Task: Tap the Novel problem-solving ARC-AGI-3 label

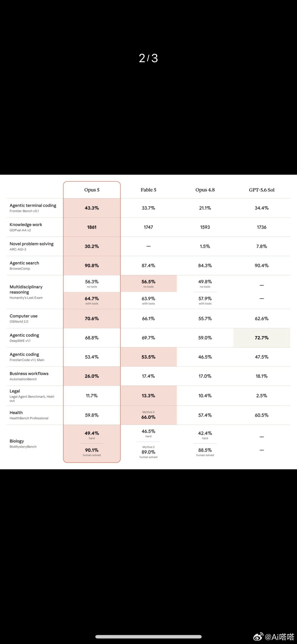Action: pyautogui.click(x=32, y=246)
